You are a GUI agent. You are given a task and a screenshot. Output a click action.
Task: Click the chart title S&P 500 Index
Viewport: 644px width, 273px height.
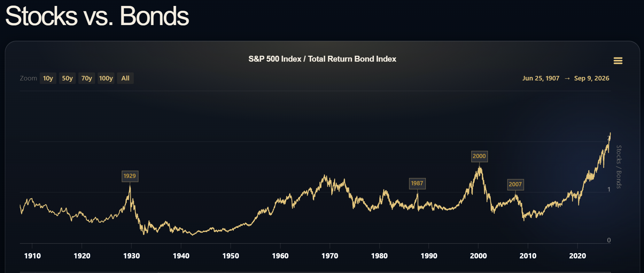click(x=275, y=59)
